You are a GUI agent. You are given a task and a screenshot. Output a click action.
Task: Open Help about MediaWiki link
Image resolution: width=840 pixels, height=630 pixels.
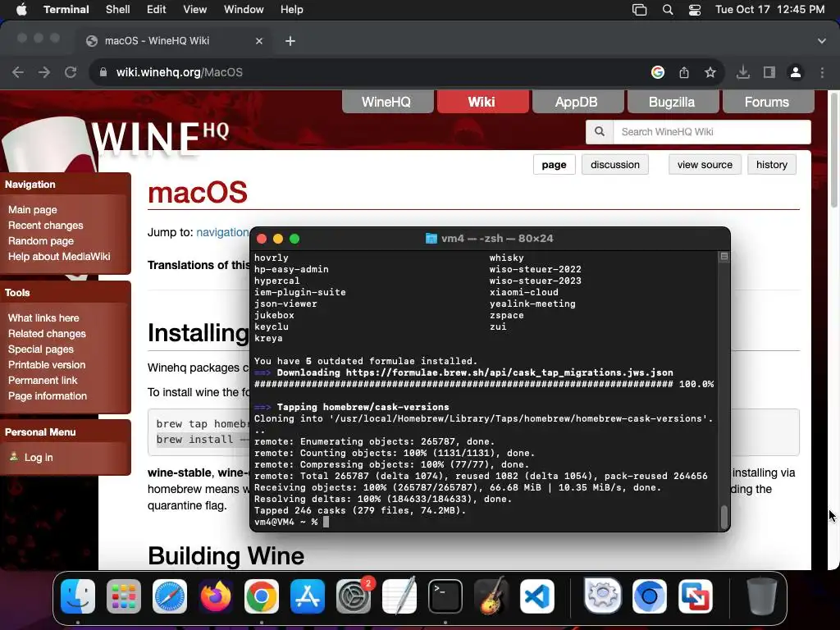(59, 257)
